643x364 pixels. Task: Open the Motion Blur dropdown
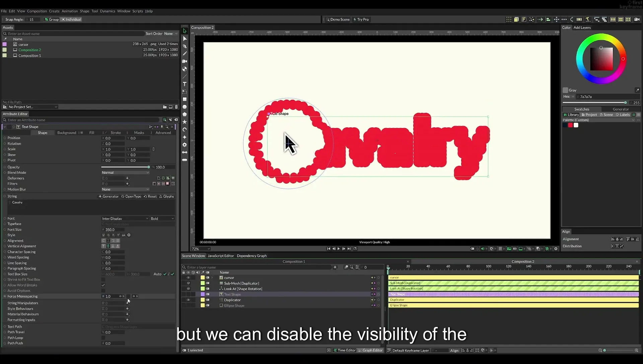[125, 189]
